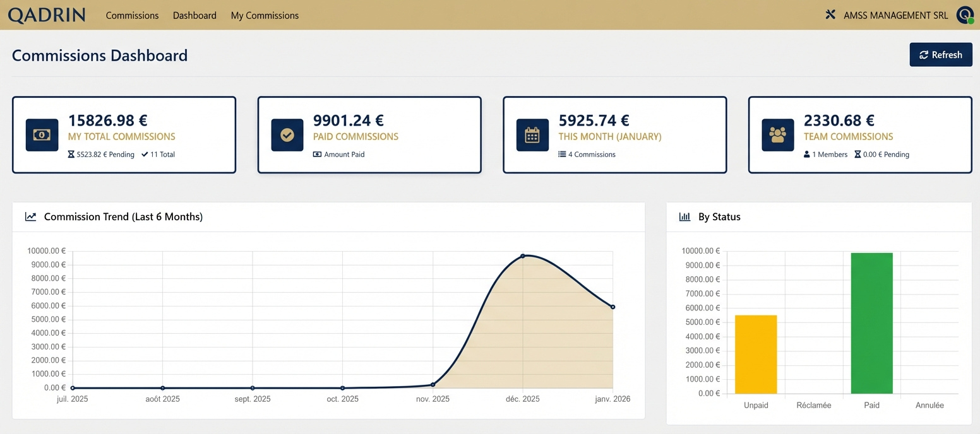Click the AMSS MANAGEMENT SRL company name
This screenshot has width=980, height=434.
[x=895, y=15]
